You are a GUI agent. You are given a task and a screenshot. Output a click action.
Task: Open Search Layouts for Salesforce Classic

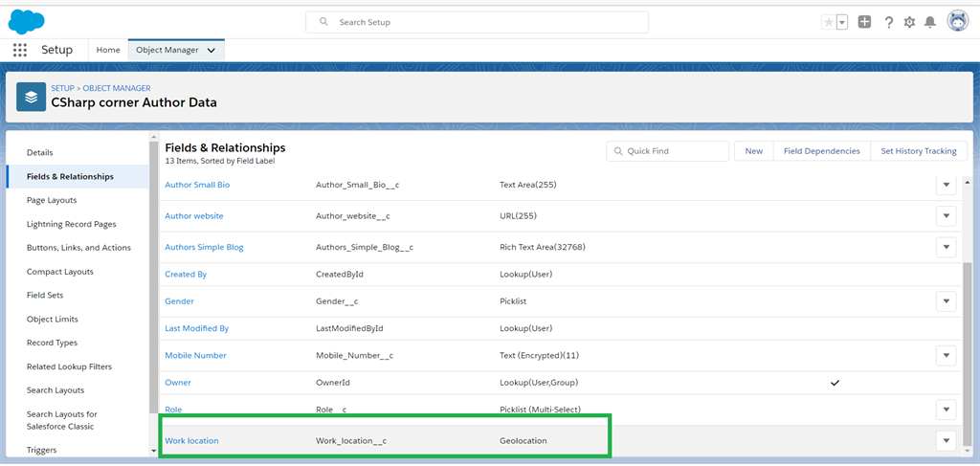click(62, 420)
